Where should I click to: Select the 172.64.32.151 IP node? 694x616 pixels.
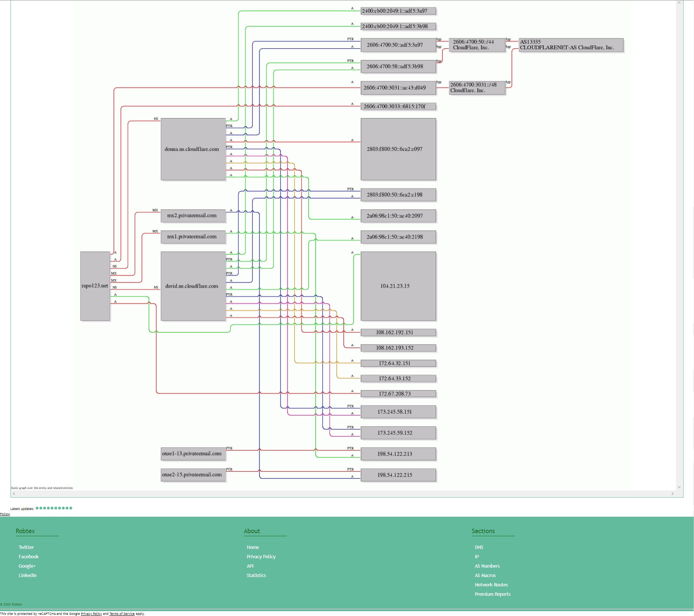click(398, 363)
